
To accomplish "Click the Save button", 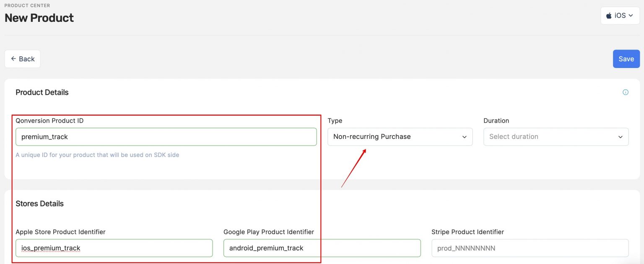I will pos(626,59).
